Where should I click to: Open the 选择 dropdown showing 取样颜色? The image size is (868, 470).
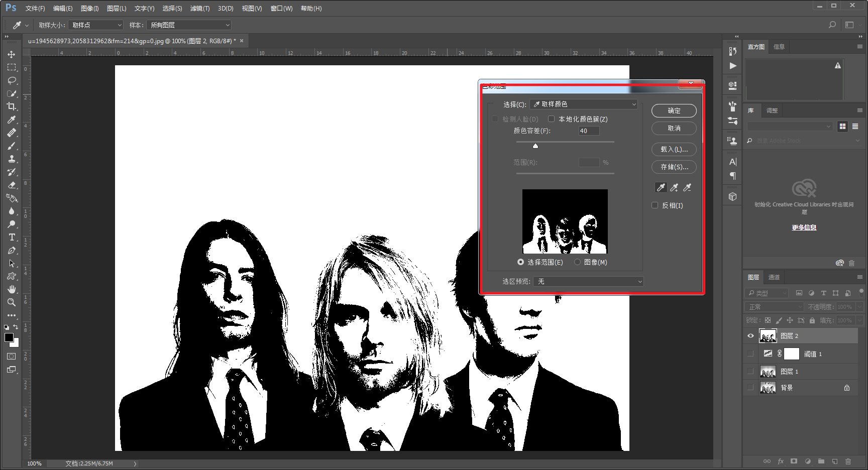(x=584, y=104)
